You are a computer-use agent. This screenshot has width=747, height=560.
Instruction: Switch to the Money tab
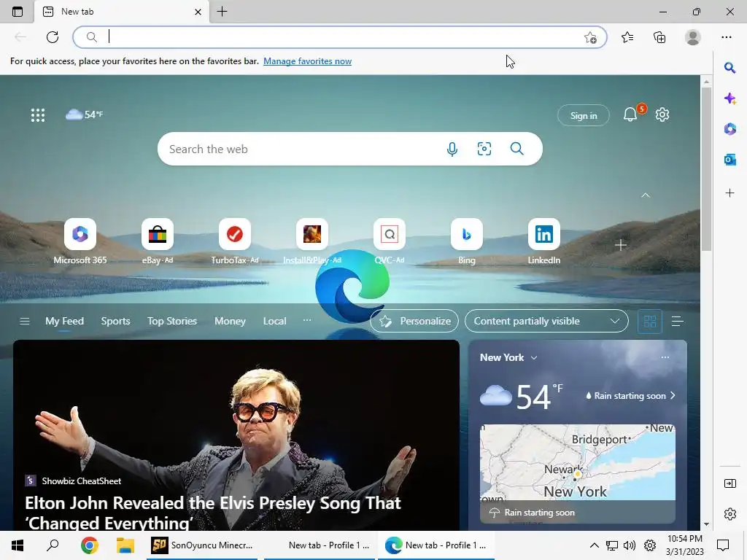[x=230, y=322]
